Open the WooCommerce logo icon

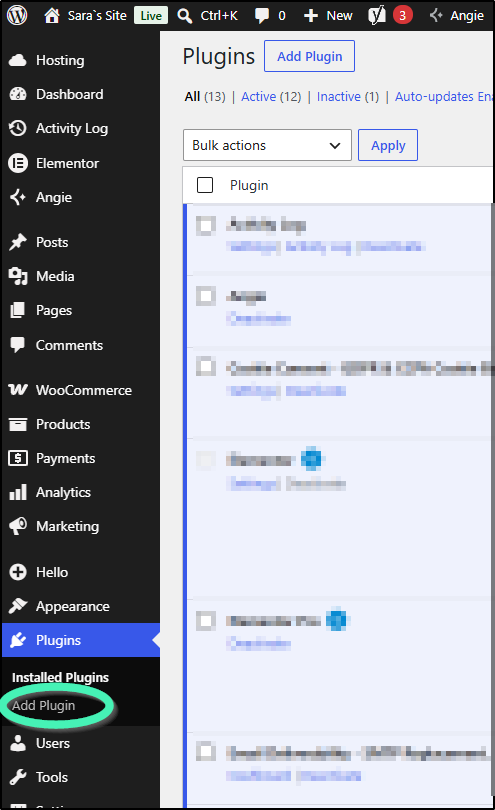click(18, 390)
